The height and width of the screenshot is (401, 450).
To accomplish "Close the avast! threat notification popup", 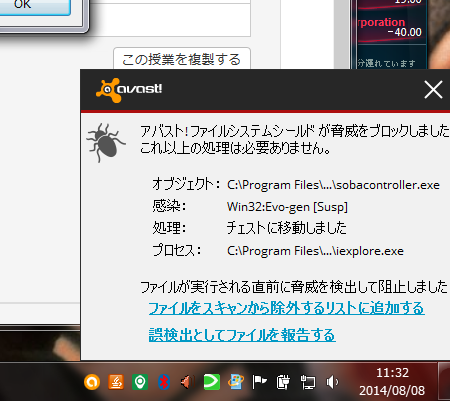I will click(433, 90).
